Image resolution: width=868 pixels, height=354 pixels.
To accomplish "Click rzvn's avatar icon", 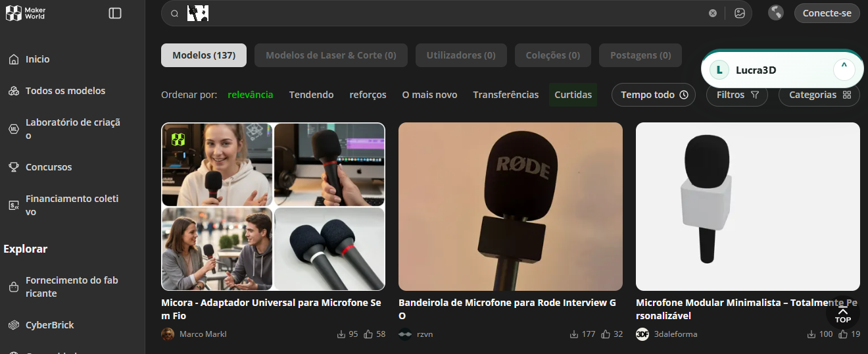I will point(405,334).
